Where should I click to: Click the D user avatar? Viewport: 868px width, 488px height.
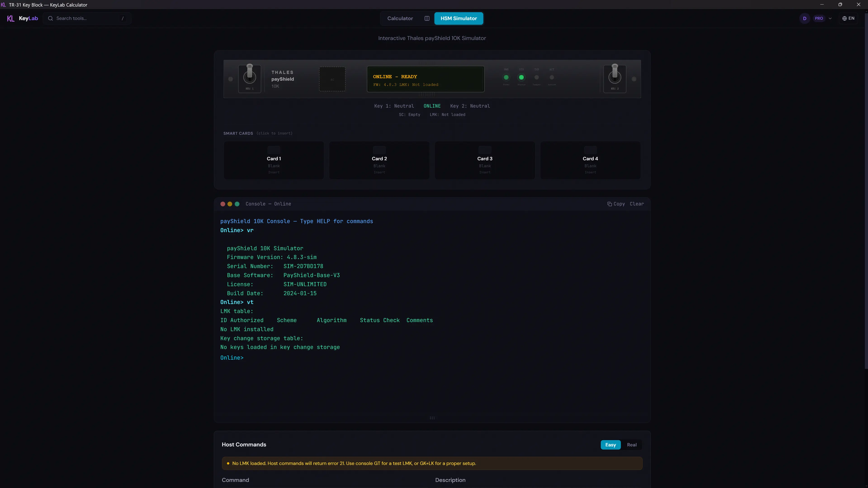[805, 18]
